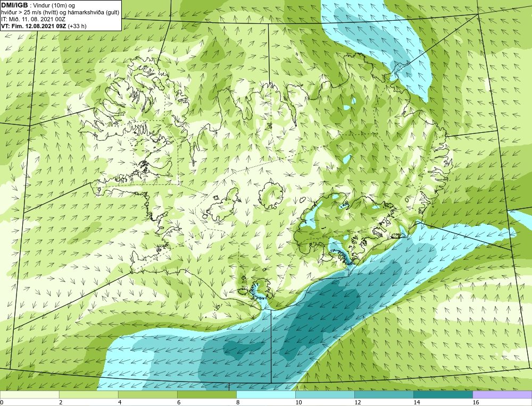Click the 0–2 m/s palest legend swatch
This screenshot has height=406, width=532.
click(29, 394)
